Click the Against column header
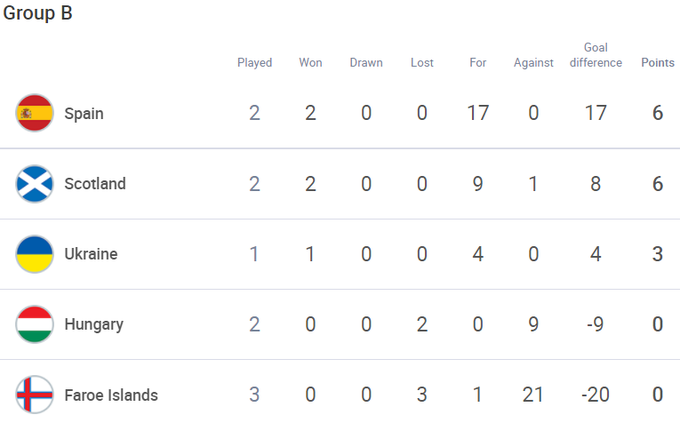680x423 pixels. (x=533, y=62)
